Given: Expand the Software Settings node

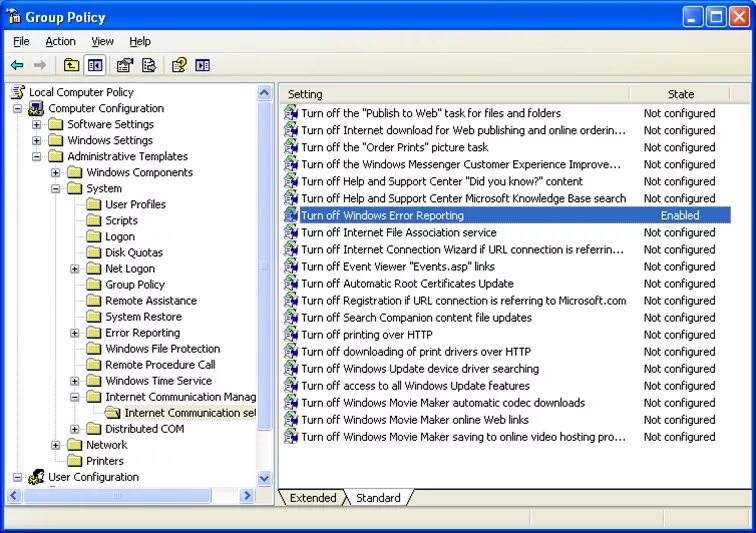Looking at the screenshot, I should coord(37,124).
